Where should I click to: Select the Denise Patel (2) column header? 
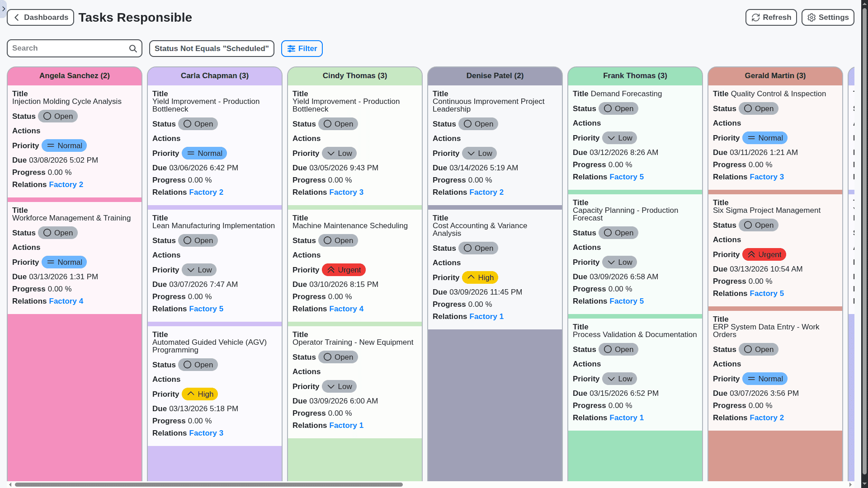(495, 76)
